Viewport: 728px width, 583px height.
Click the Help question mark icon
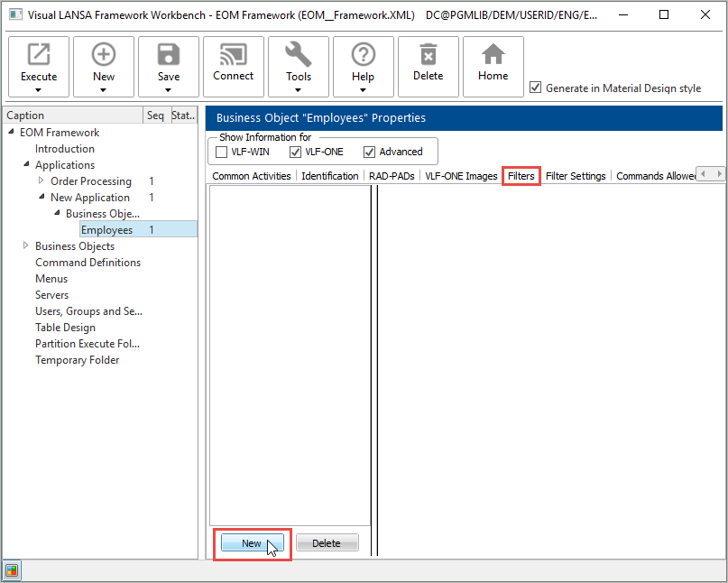tap(363, 54)
